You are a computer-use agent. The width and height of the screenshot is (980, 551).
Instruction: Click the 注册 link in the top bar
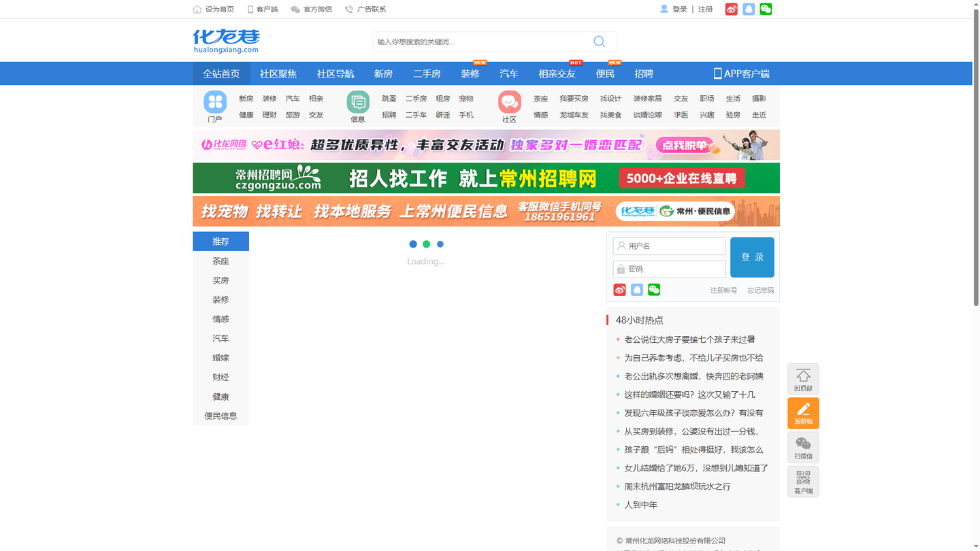pos(706,10)
